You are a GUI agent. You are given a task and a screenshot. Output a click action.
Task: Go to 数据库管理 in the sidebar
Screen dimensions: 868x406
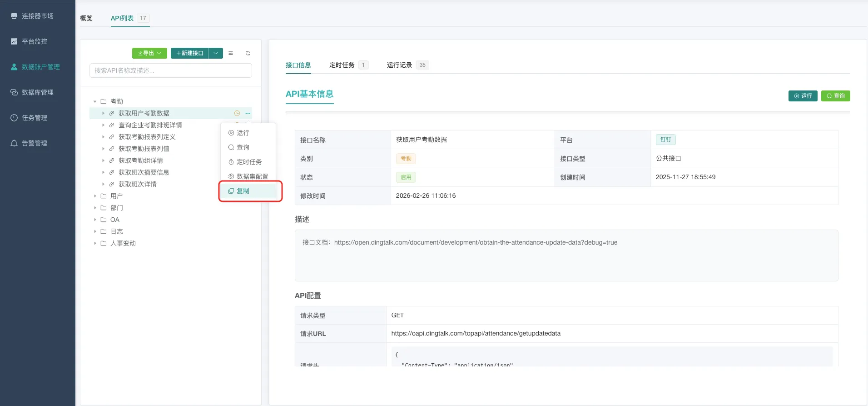37,92
